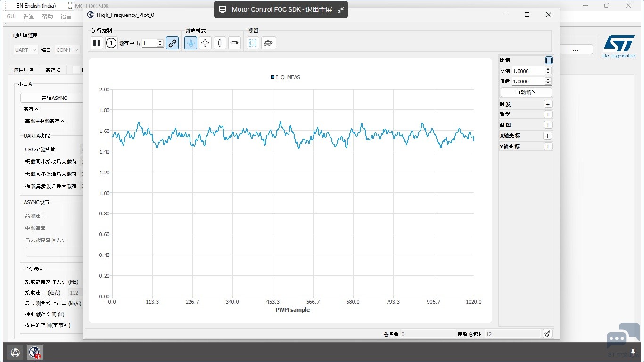Click the 自动缩放 auto scale button
Screen dimensions: 644x362
(526, 92)
